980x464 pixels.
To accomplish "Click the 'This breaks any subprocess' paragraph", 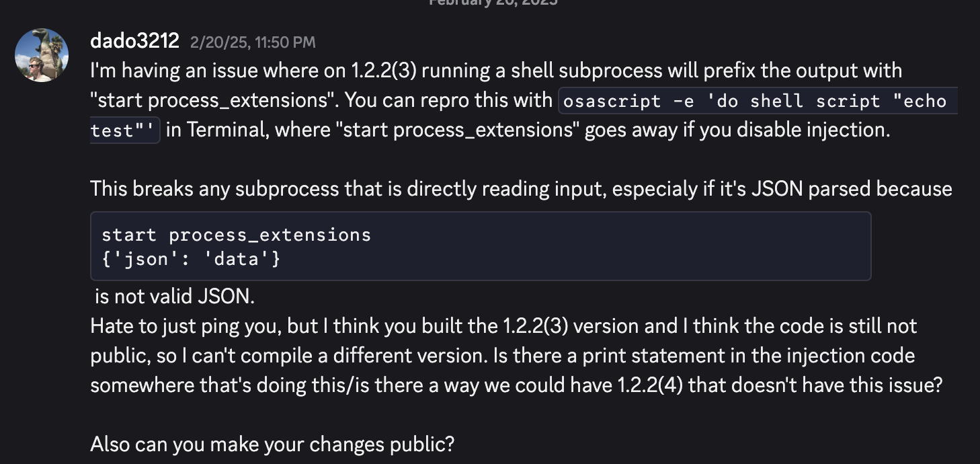I will click(x=521, y=189).
